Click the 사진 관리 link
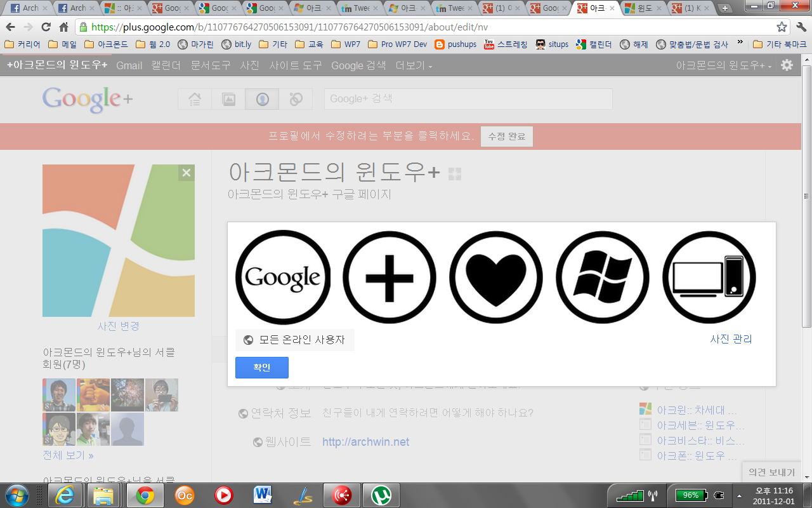The image size is (812, 508). click(x=731, y=339)
